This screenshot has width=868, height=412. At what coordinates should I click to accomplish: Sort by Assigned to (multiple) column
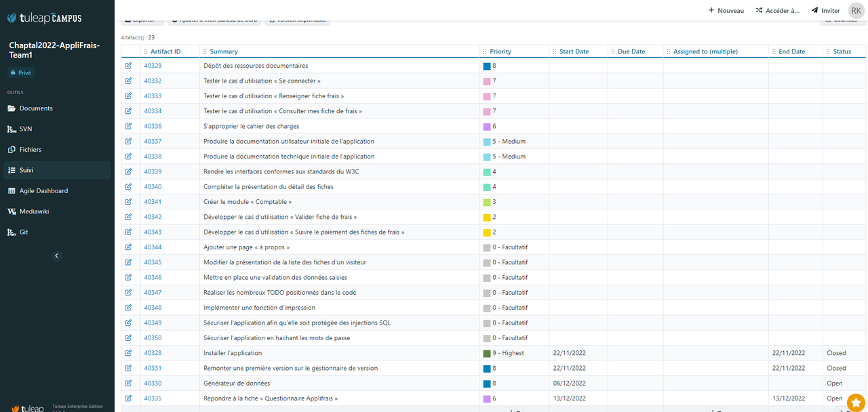(705, 52)
